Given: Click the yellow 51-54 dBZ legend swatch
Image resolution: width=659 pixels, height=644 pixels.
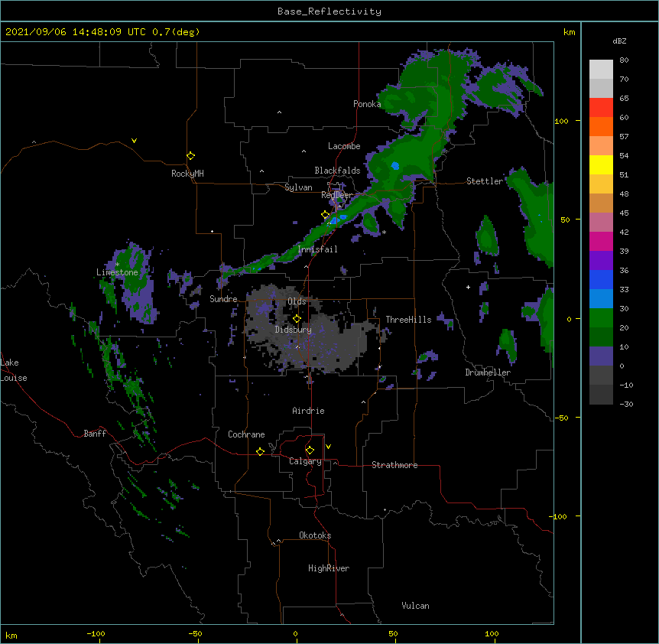Looking at the screenshot, I should point(601,164).
